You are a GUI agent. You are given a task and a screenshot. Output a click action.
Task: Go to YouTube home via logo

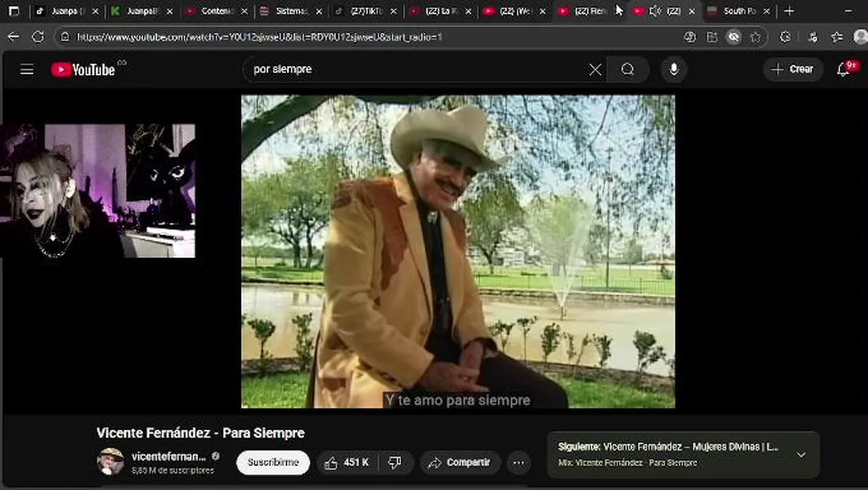click(x=83, y=69)
